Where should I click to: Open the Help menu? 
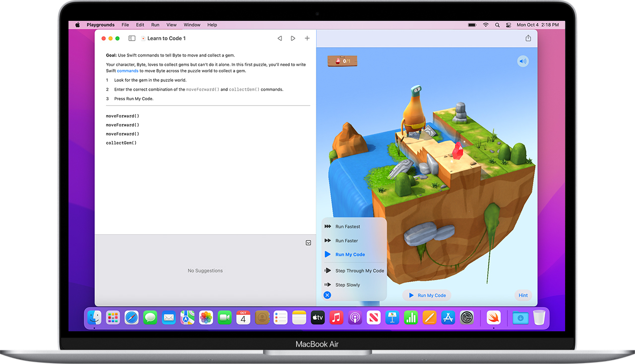212,25
